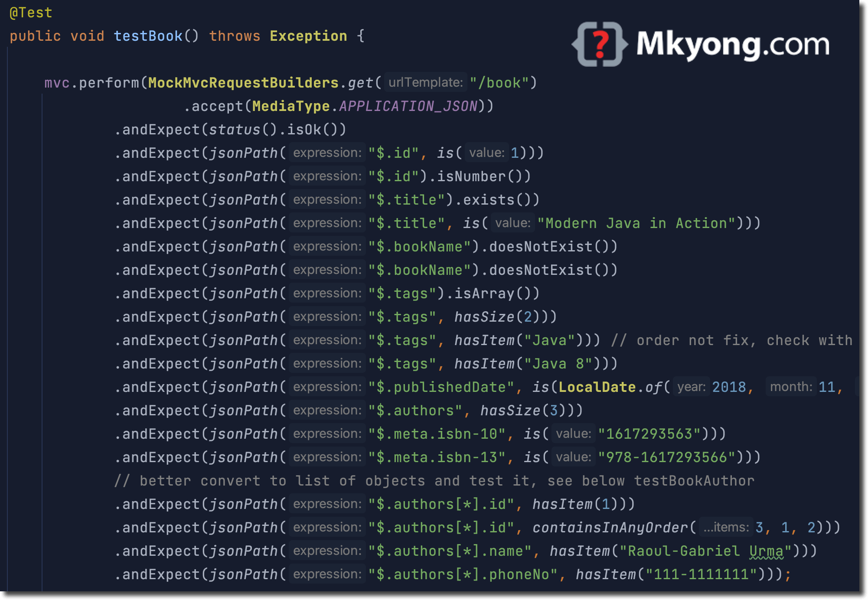This screenshot has width=868, height=600.
Task: Select the isbn-10 value "1617293563"
Action: [650, 434]
